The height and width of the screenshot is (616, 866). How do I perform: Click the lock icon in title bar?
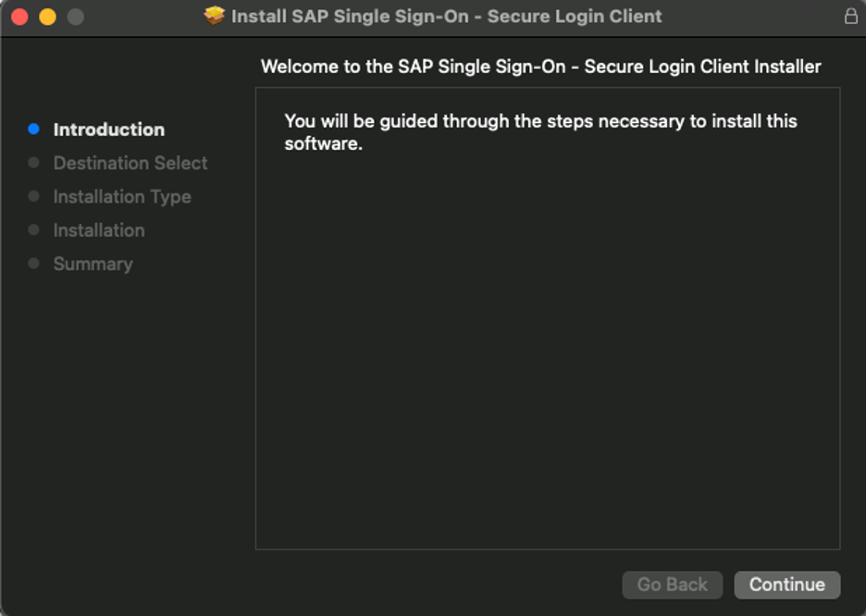(850, 16)
